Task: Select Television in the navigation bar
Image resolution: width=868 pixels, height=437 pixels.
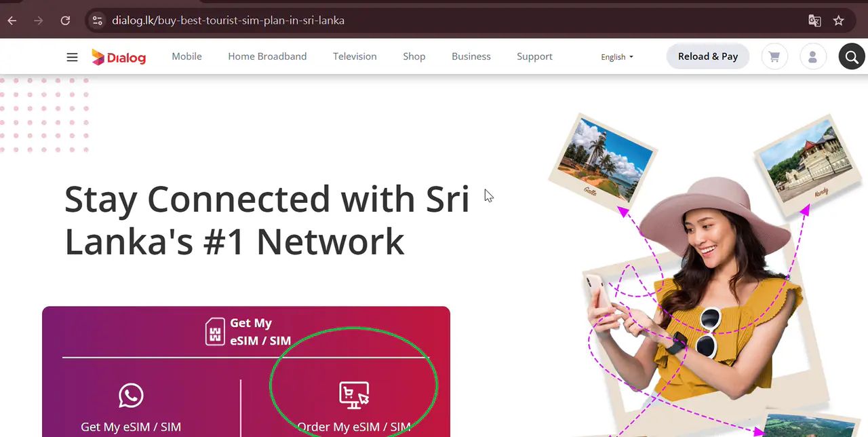Action: (355, 56)
